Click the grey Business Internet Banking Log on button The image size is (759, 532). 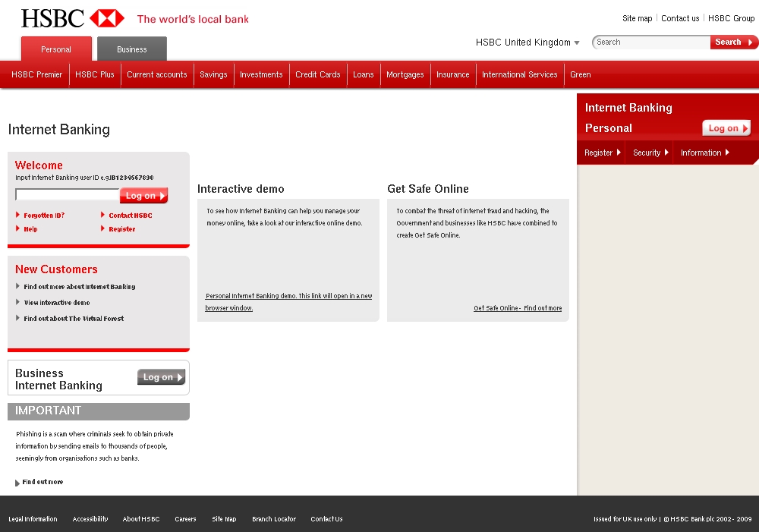click(161, 377)
